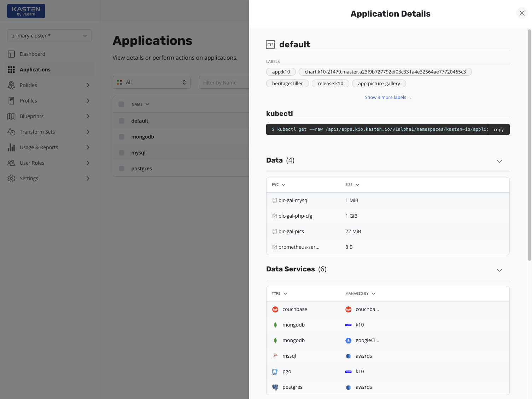Open the All filter dropdown
Screen dimensions: 532x399
[152, 82]
